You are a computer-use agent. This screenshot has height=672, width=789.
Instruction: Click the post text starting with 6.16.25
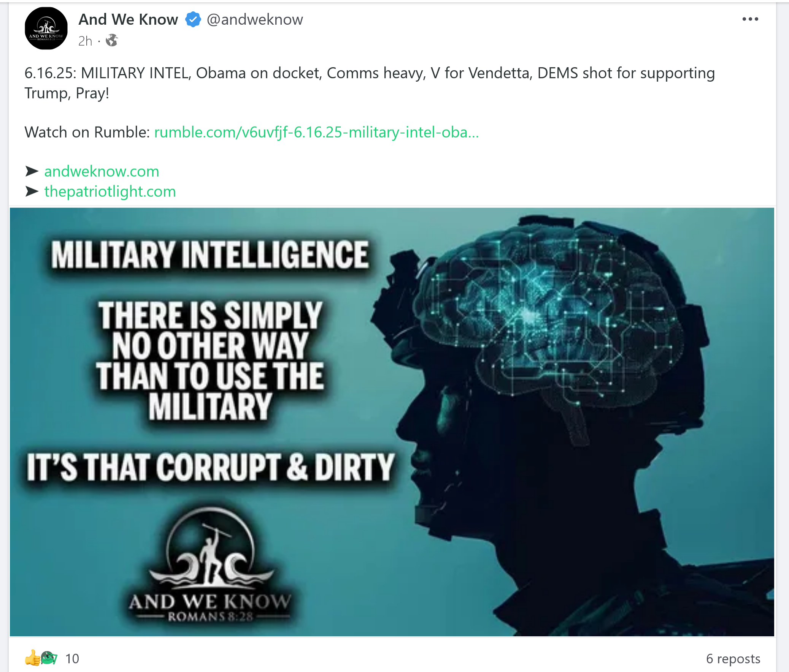coord(369,83)
